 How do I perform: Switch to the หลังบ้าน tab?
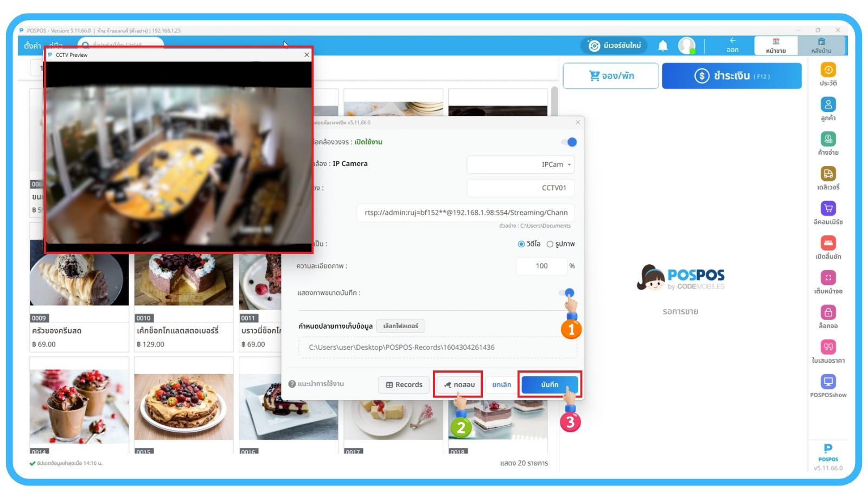tap(821, 46)
